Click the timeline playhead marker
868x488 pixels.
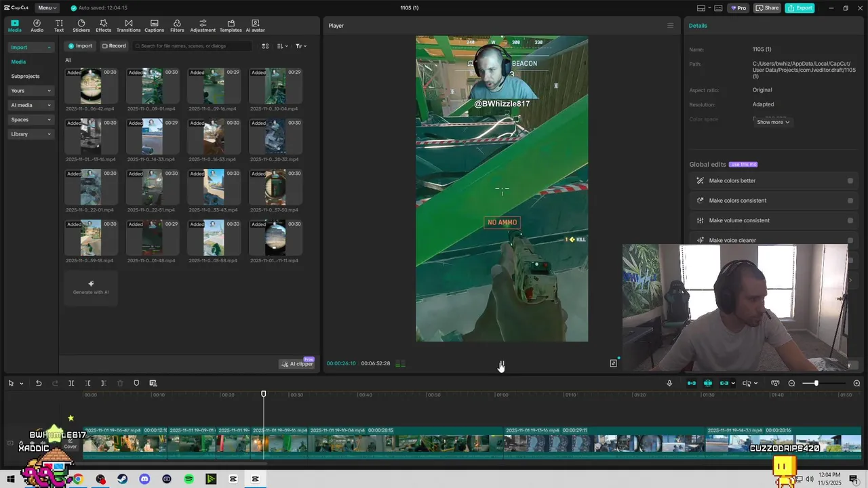[264, 394]
